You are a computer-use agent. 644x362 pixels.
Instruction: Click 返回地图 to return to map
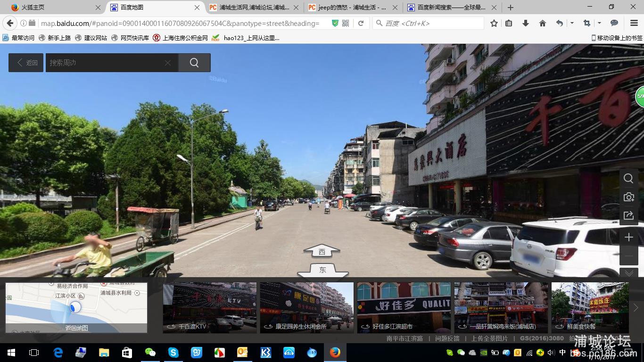[76, 328]
